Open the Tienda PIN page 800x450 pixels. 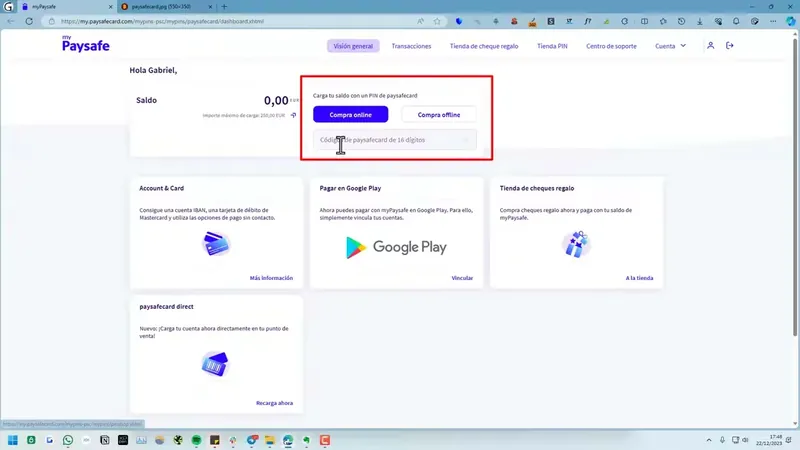[x=552, y=46]
